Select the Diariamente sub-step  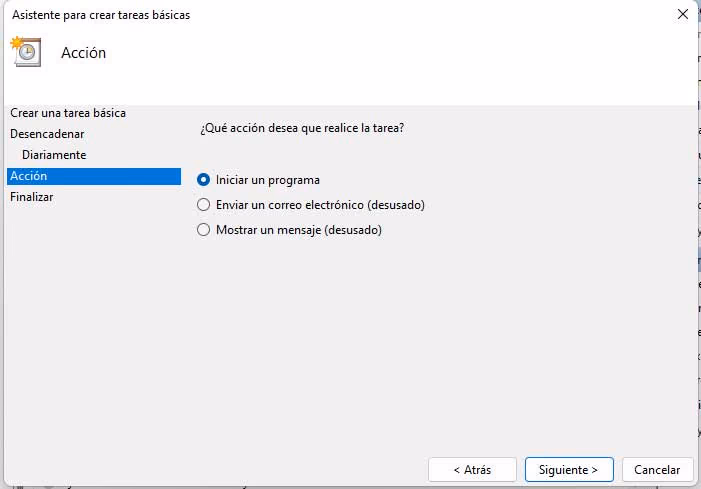click(x=54, y=155)
